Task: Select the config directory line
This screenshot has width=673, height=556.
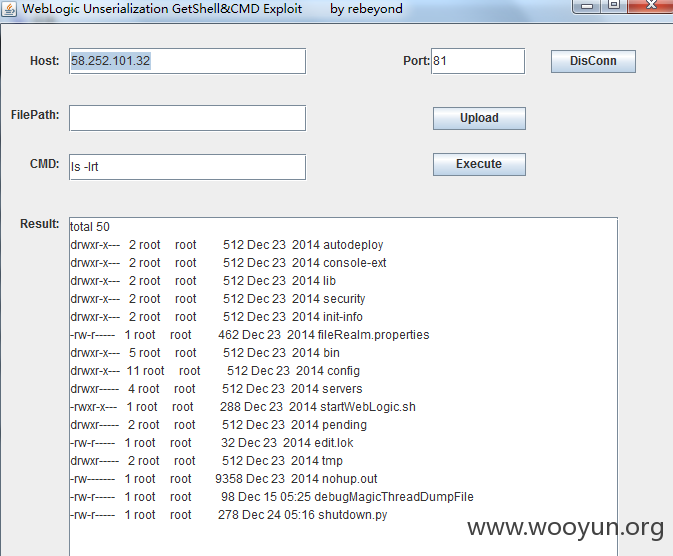Action: pyautogui.click(x=215, y=371)
